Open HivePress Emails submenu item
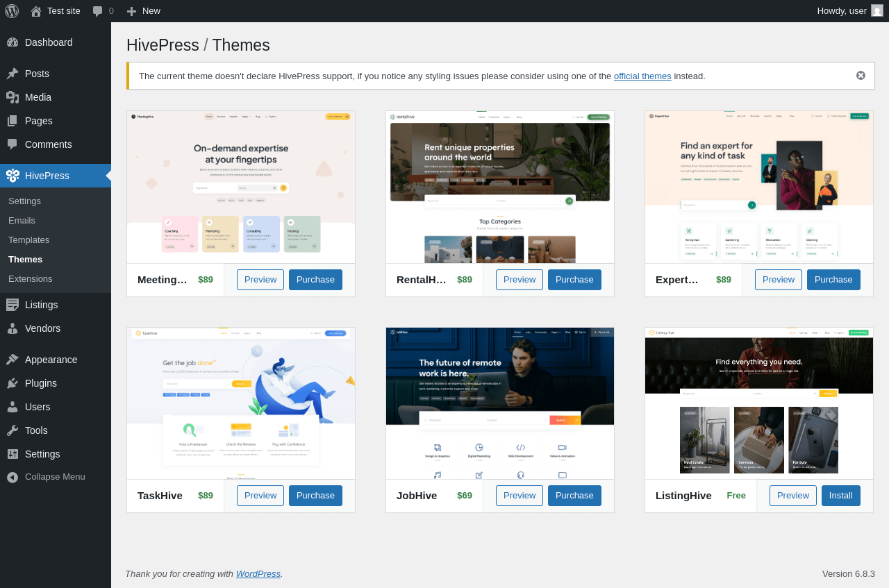 click(56, 220)
